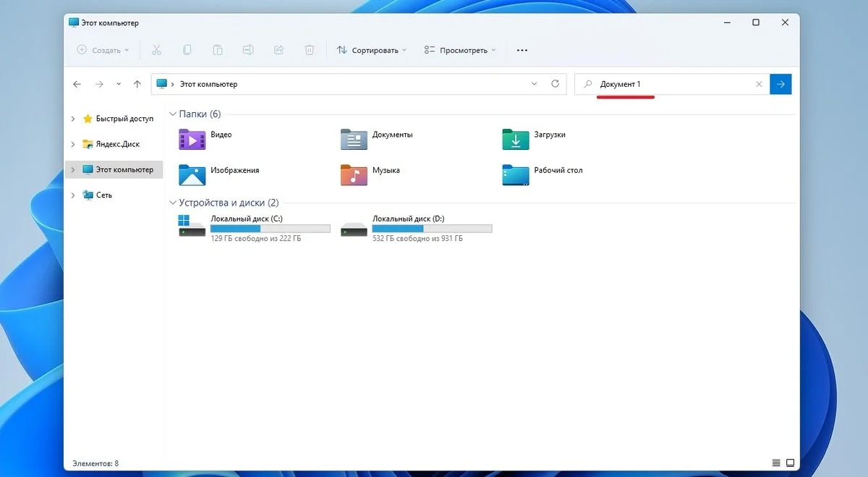Open the Музыка folder icon
This screenshot has height=477, width=868.
coord(354,174)
